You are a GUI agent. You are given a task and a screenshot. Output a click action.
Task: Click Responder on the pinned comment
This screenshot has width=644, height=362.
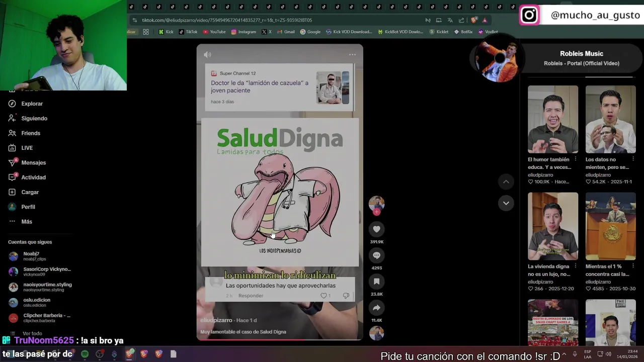coord(251,296)
